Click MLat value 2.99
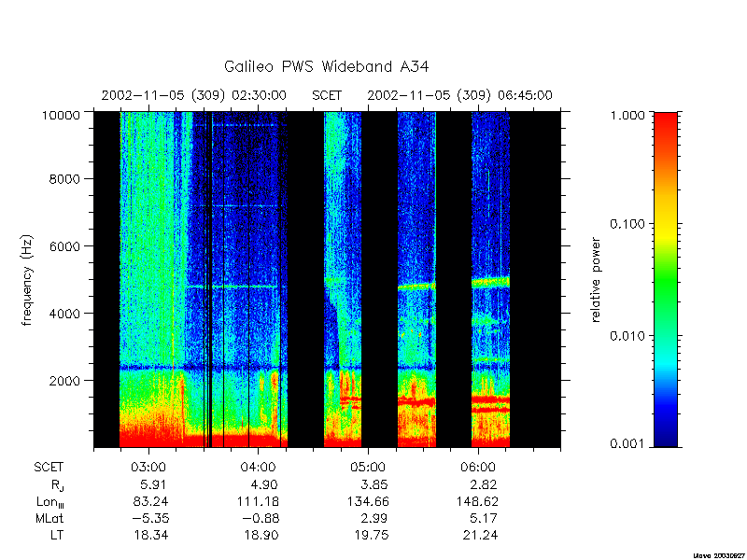Viewport: 747px width, 560px height. tap(373, 519)
